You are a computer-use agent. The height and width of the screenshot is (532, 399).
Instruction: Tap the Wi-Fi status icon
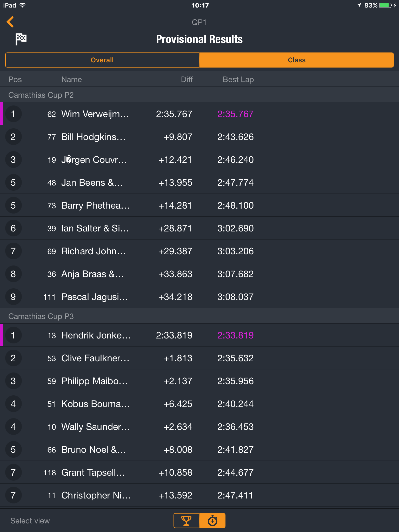[x=23, y=5]
